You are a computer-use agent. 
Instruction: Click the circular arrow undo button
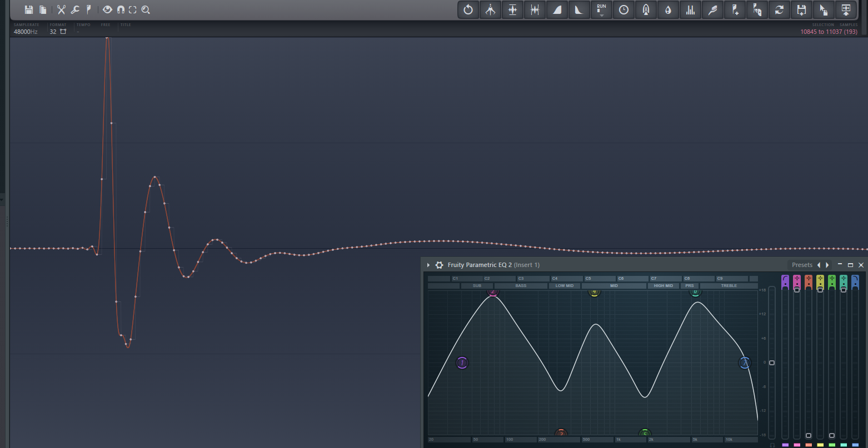(468, 9)
